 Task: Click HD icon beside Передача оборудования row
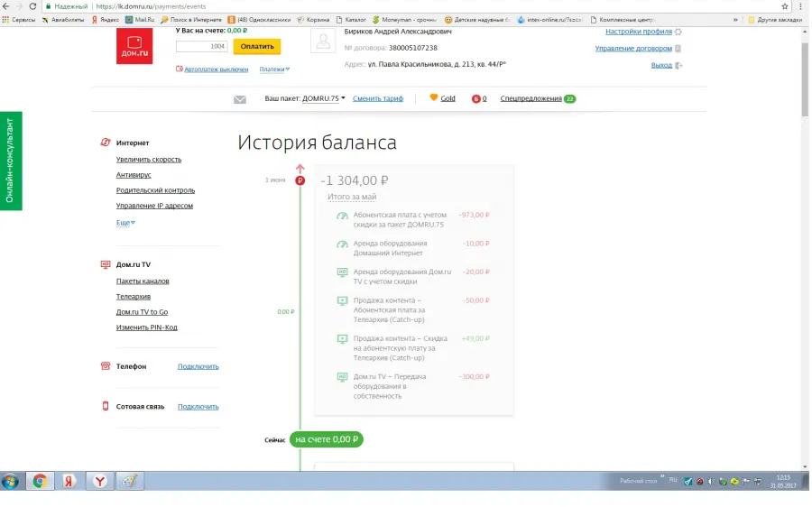coord(342,377)
